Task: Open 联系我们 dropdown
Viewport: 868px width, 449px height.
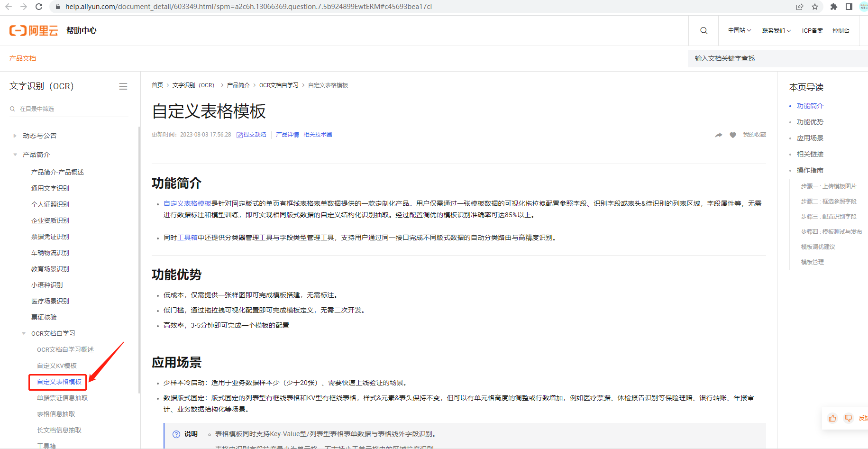Action: coord(777,30)
